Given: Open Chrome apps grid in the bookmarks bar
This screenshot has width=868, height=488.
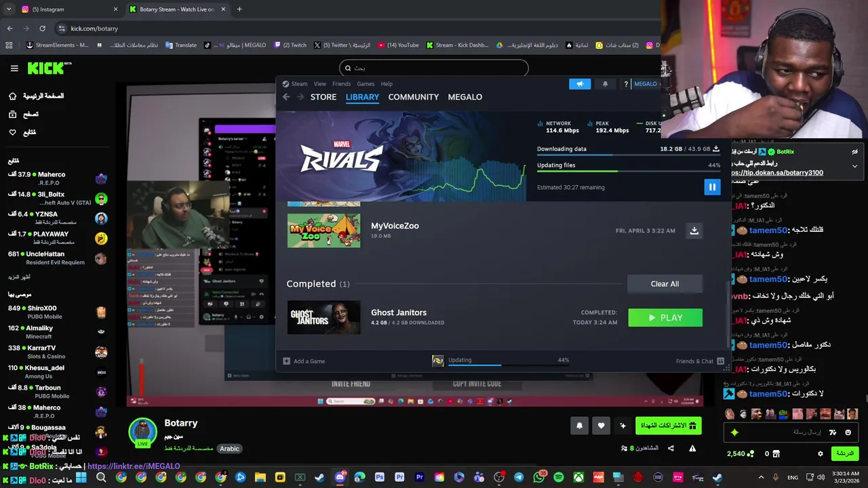Looking at the screenshot, I should (9, 45).
